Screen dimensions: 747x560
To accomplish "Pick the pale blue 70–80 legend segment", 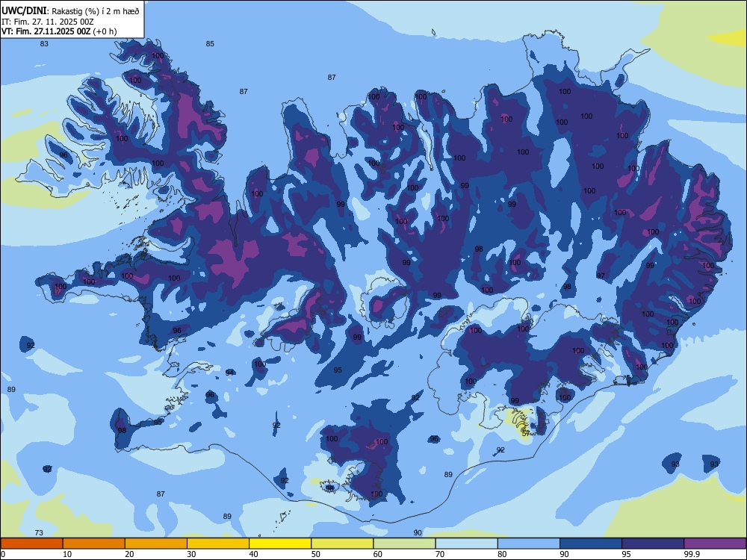I will [x=466, y=544].
